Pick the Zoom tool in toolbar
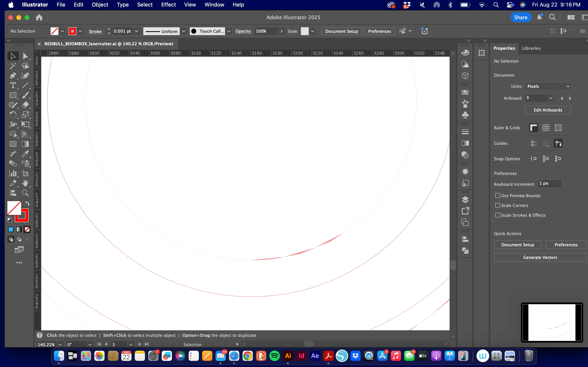588x367 pixels. pos(25,193)
